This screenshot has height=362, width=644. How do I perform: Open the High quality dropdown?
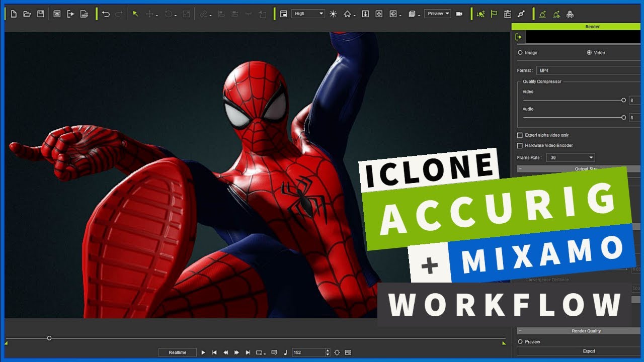[308, 14]
